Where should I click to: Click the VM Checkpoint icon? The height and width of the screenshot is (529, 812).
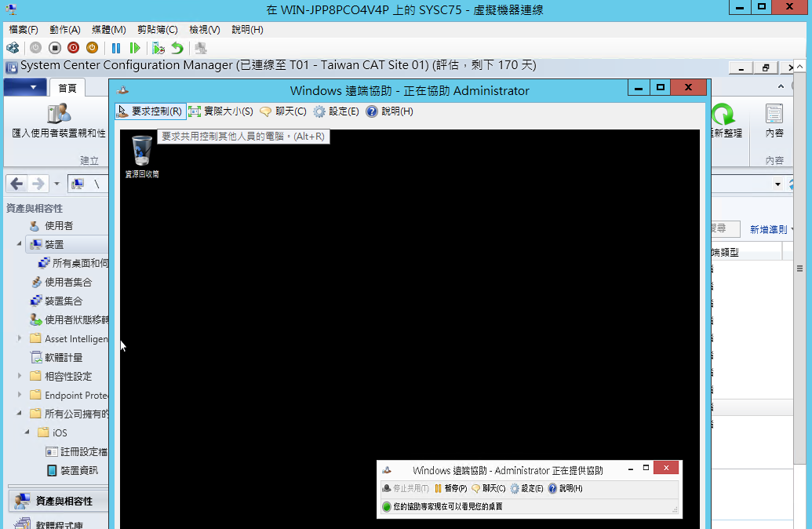tap(158, 48)
